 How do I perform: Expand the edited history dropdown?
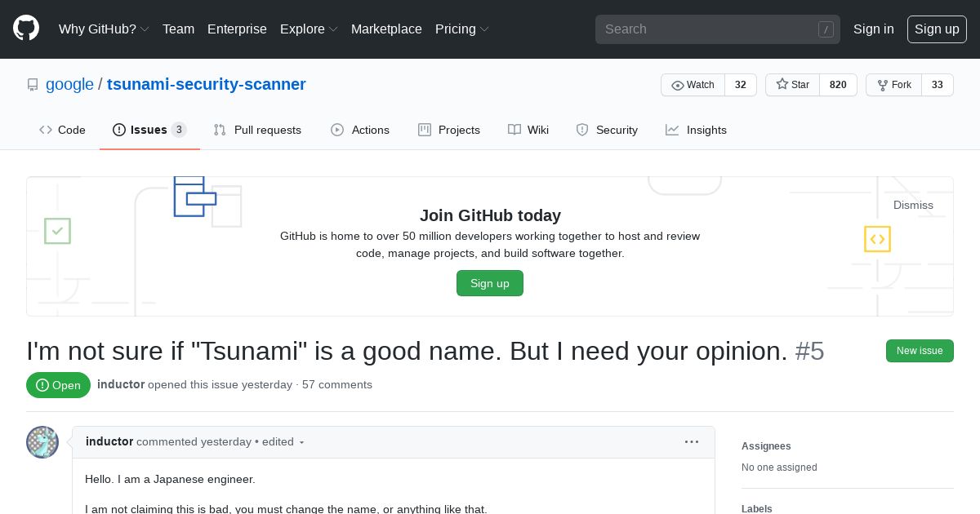pos(283,441)
